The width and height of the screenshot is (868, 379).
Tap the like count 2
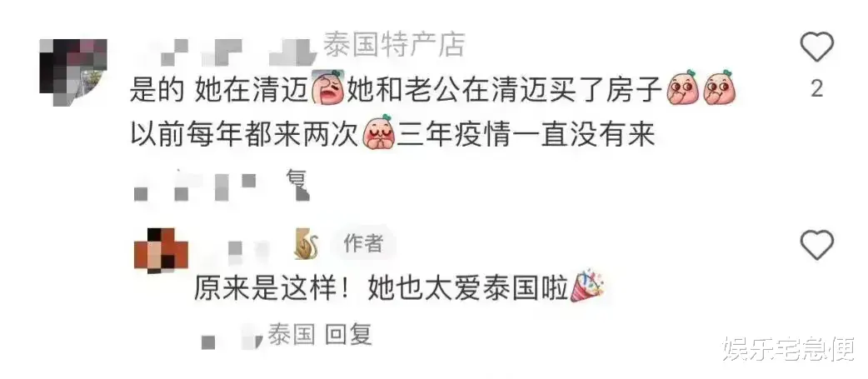[x=817, y=88]
